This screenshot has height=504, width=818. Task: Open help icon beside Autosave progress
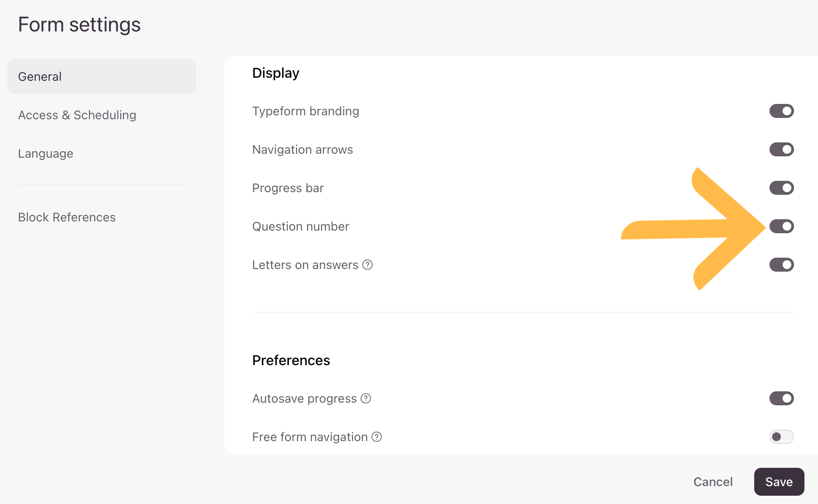(x=366, y=398)
